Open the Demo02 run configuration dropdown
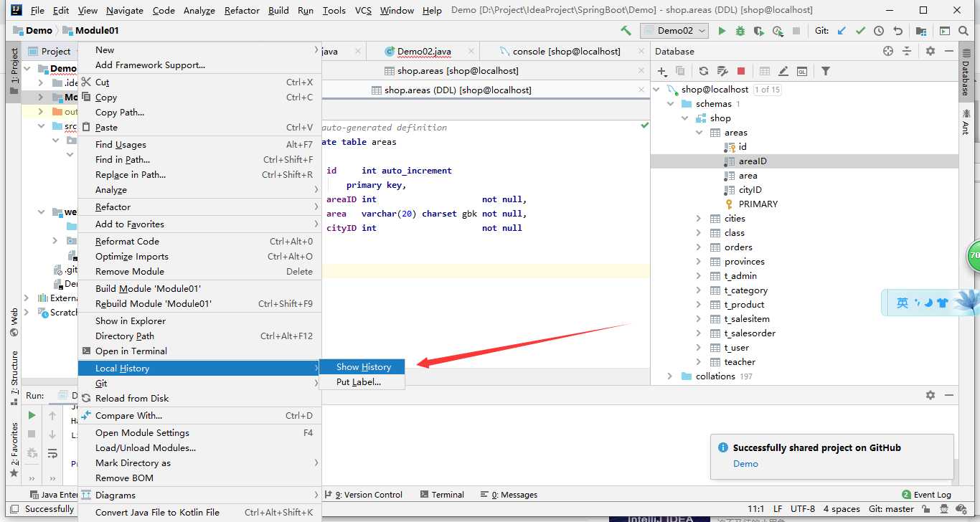 pos(674,31)
